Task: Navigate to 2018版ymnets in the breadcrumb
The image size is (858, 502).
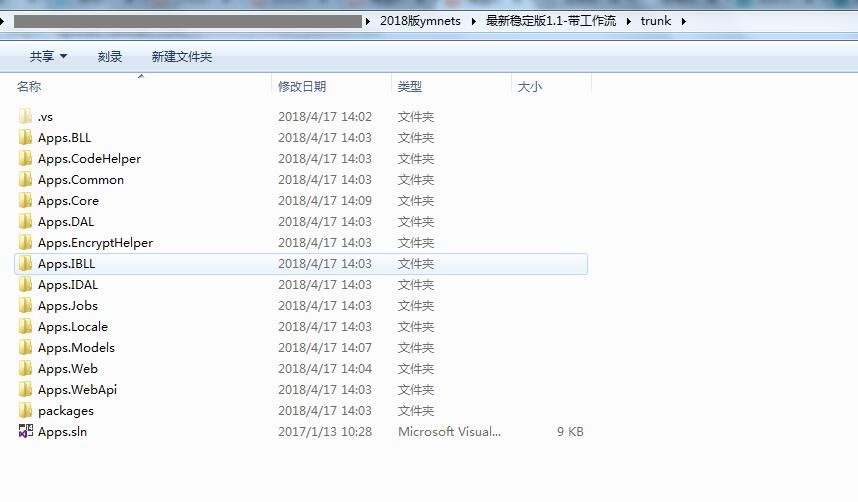Action: coord(420,21)
